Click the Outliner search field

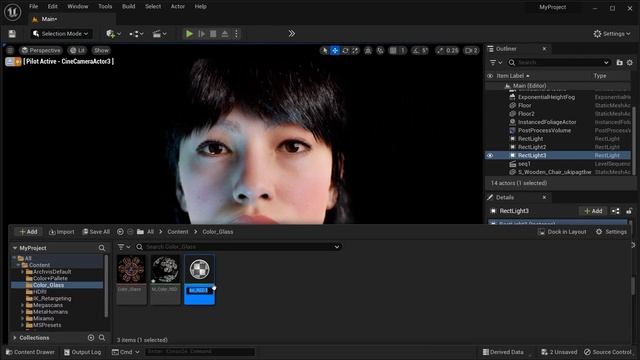click(559, 62)
